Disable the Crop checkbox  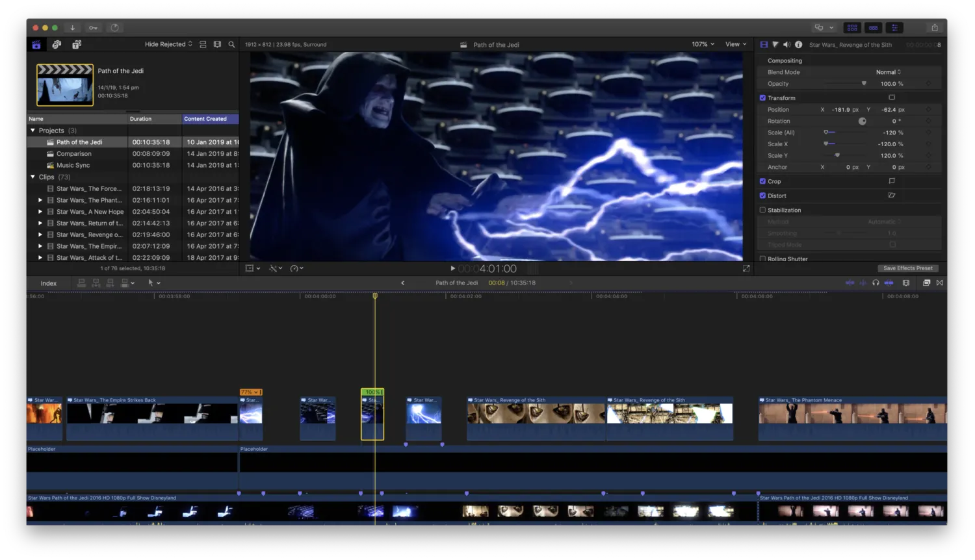[x=762, y=181]
